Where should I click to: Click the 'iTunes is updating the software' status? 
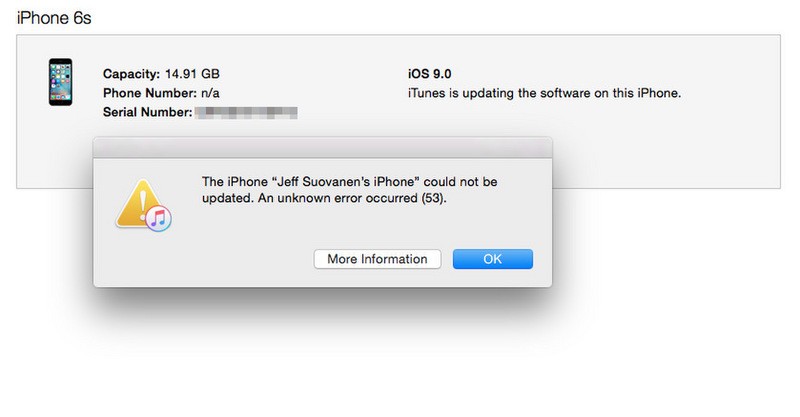543,93
